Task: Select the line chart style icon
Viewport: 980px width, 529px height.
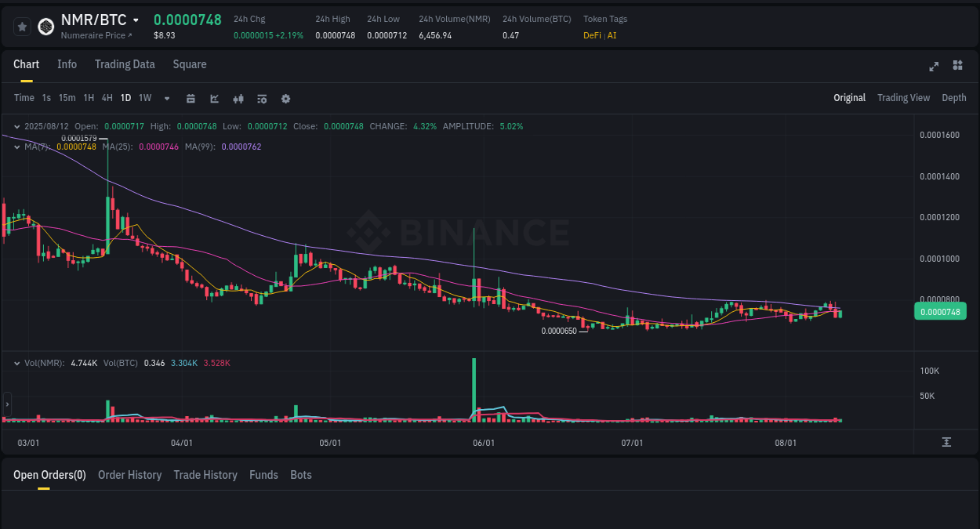Action: point(214,98)
